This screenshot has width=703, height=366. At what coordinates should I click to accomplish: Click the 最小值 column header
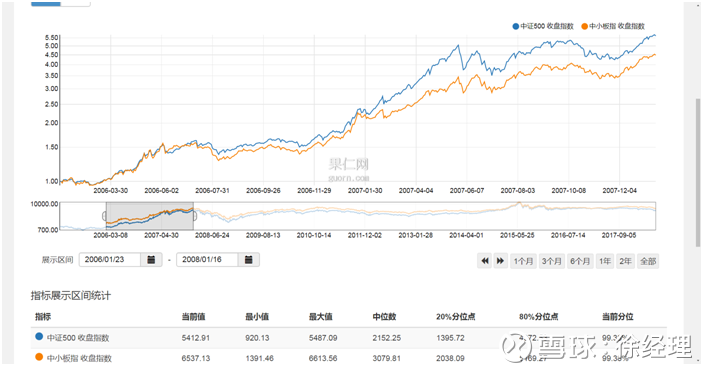tap(257, 317)
